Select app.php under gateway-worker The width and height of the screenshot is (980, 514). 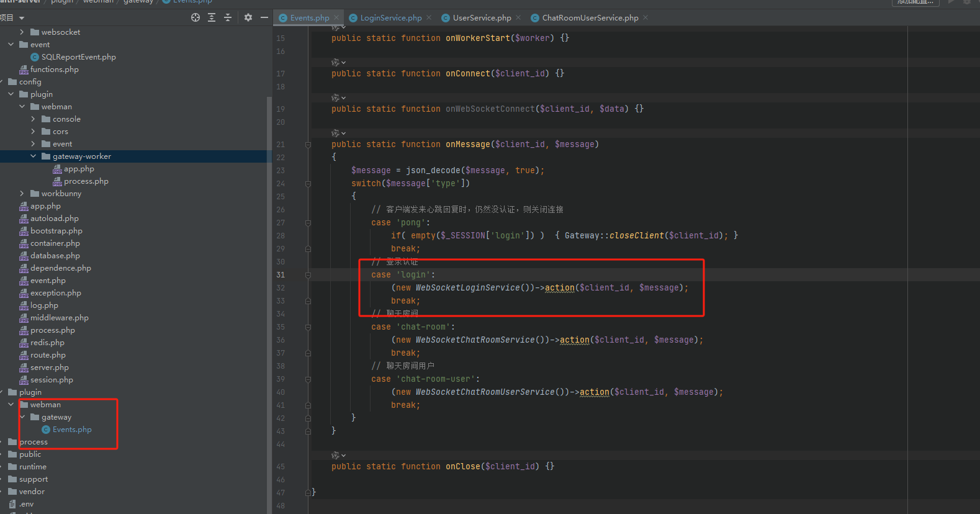click(x=79, y=169)
